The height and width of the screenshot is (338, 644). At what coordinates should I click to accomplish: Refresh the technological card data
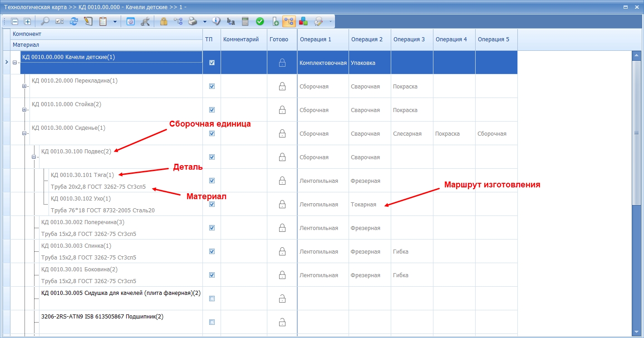74,21
